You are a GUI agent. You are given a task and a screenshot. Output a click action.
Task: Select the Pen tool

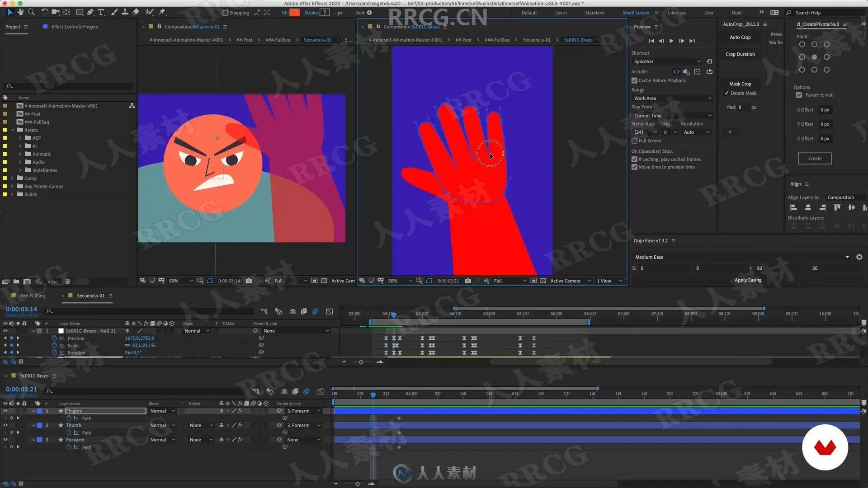pyautogui.click(x=90, y=12)
